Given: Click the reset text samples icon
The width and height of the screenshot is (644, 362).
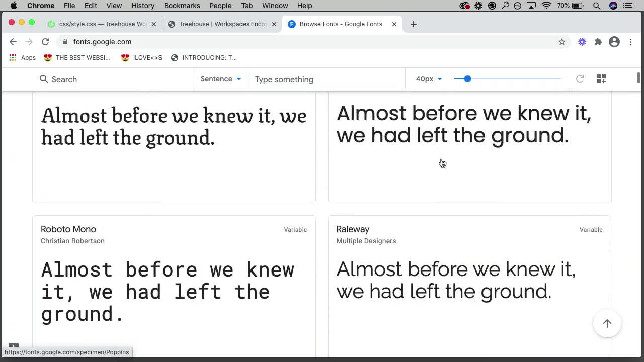Looking at the screenshot, I should (580, 79).
